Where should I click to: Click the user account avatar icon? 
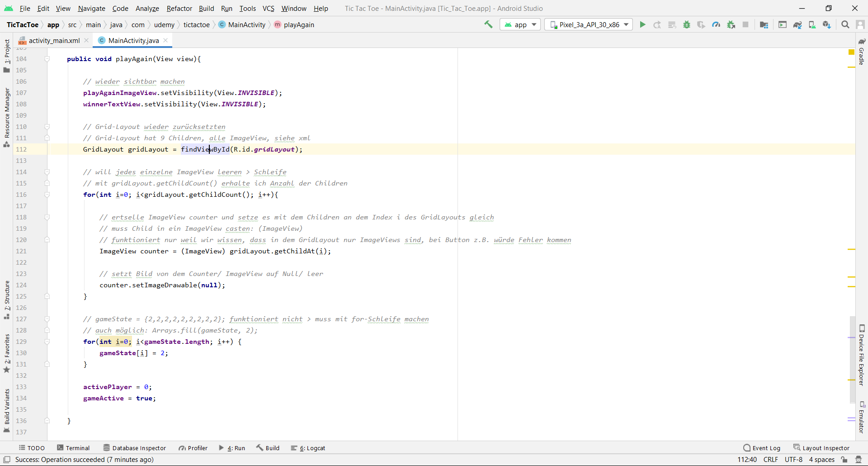(x=860, y=24)
